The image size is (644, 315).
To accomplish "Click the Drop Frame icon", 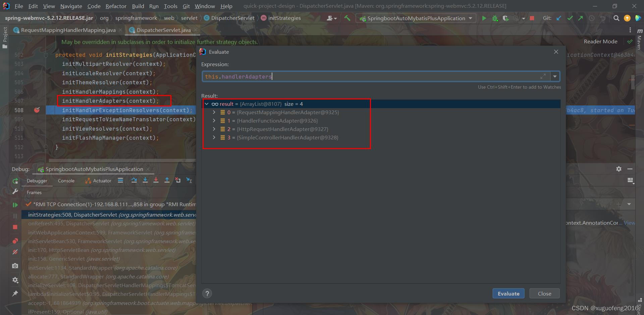I will tap(178, 181).
